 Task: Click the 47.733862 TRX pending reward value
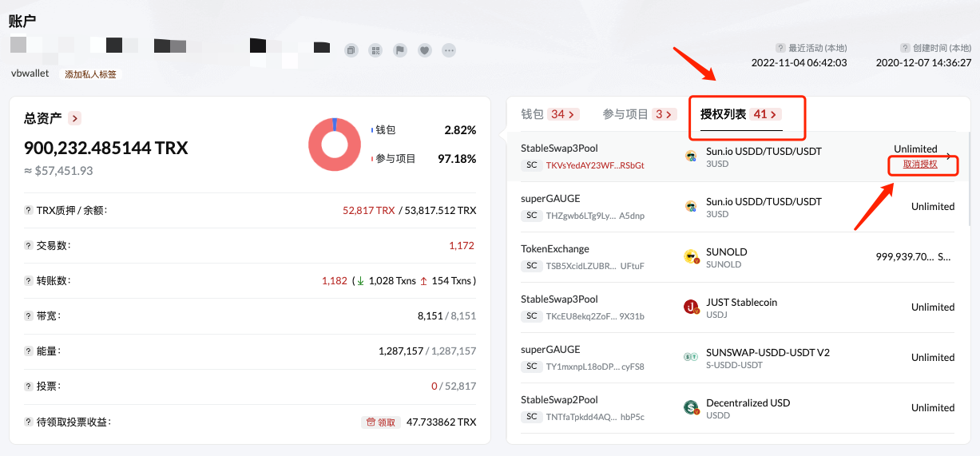click(x=442, y=422)
